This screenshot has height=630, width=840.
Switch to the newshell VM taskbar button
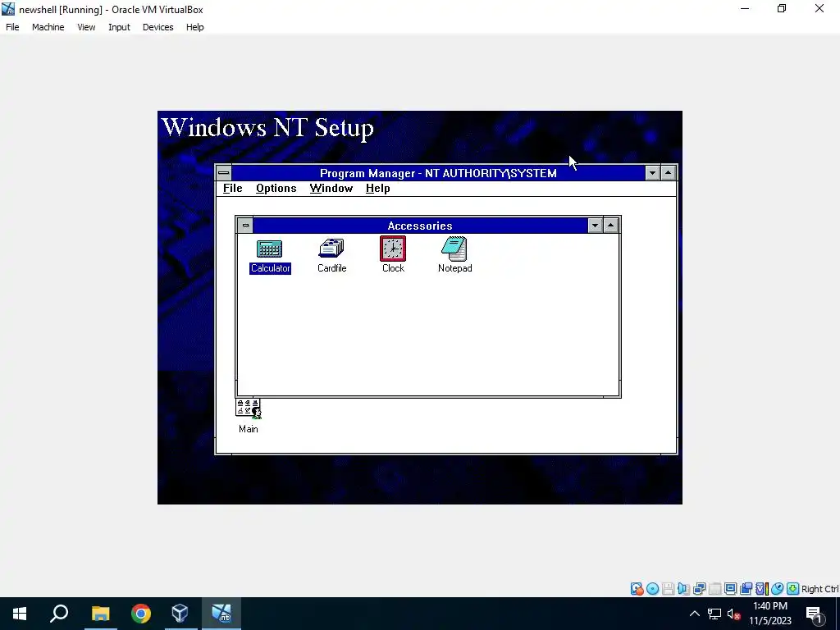pyautogui.click(x=221, y=614)
